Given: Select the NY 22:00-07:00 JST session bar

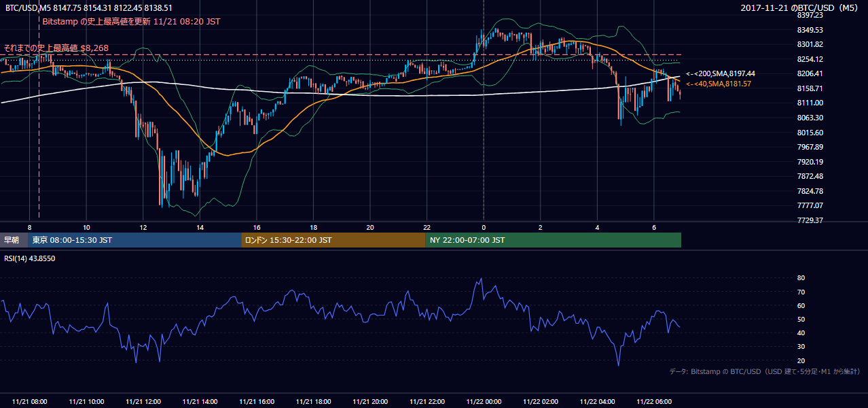Looking at the screenshot, I should click(x=554, y=240).
